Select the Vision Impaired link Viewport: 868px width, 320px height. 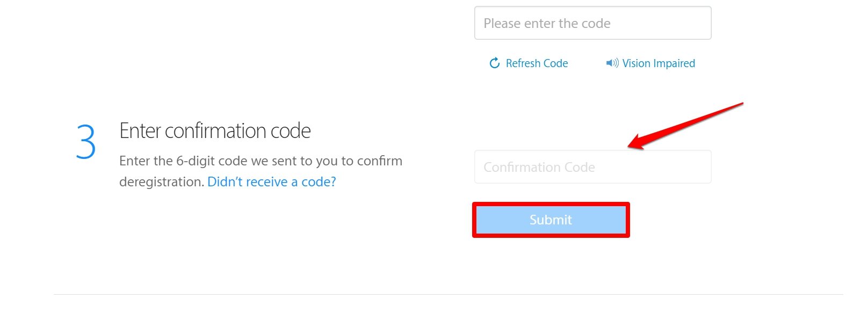click(658, 63)
